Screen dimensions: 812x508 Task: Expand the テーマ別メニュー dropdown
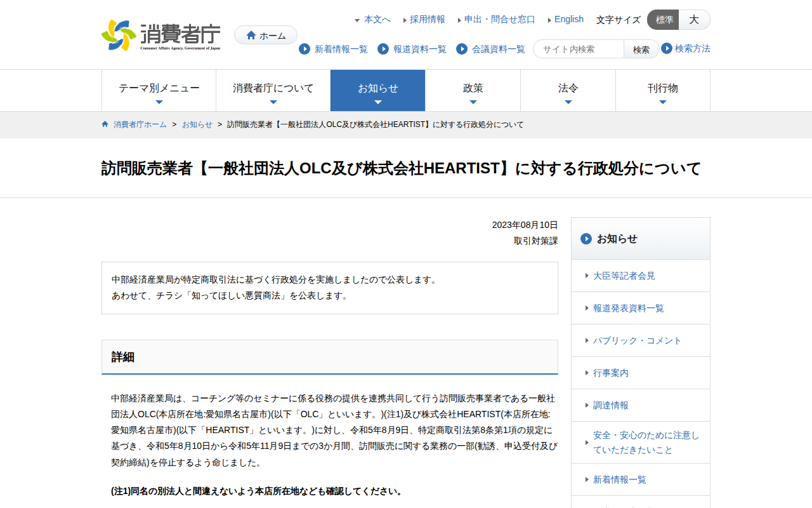coord(159,91)
